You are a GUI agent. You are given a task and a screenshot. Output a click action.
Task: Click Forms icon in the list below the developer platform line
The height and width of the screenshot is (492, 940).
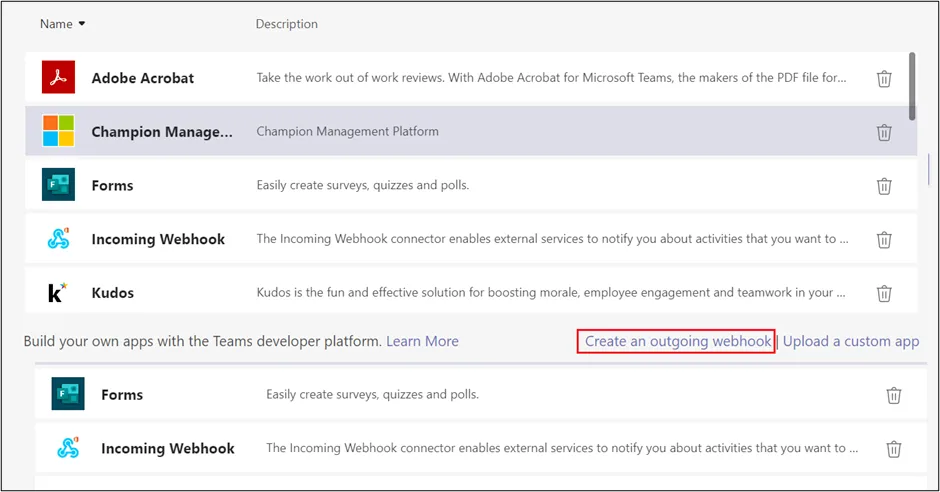point(68,394)
